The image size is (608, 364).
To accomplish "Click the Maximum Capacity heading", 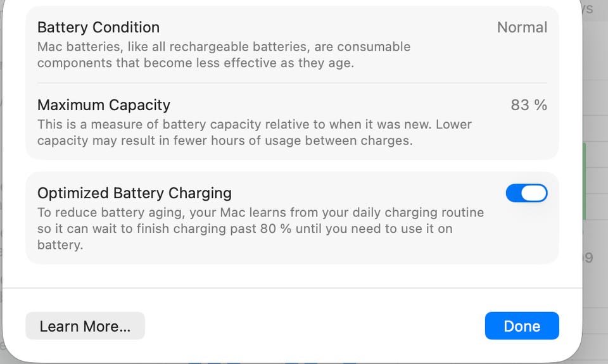I will [x=104, y=104].
